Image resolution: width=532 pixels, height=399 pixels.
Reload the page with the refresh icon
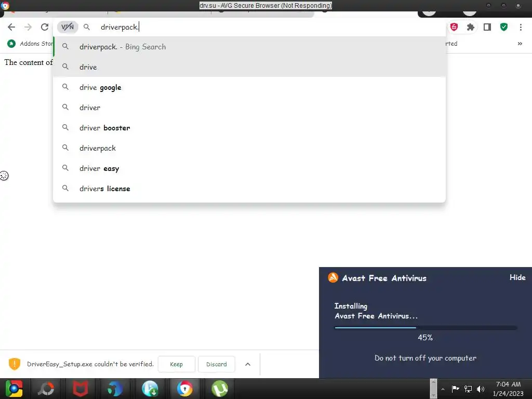[x=45, y=27]
